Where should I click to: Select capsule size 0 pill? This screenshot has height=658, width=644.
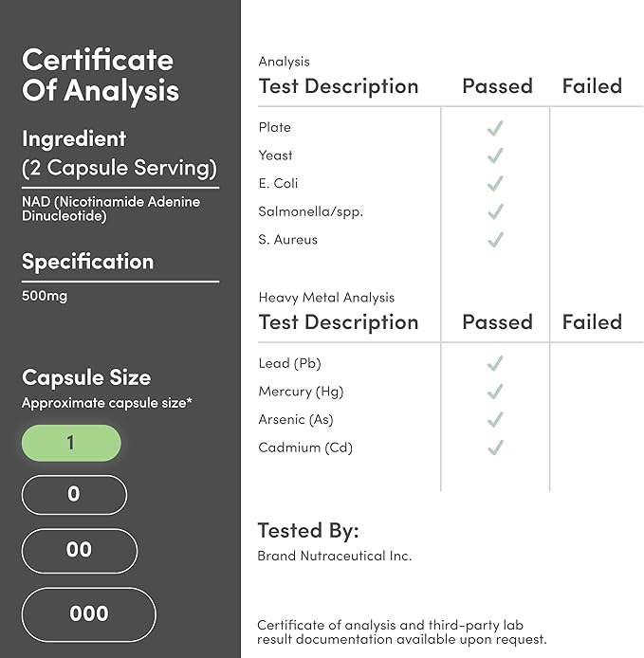[74, 494]
